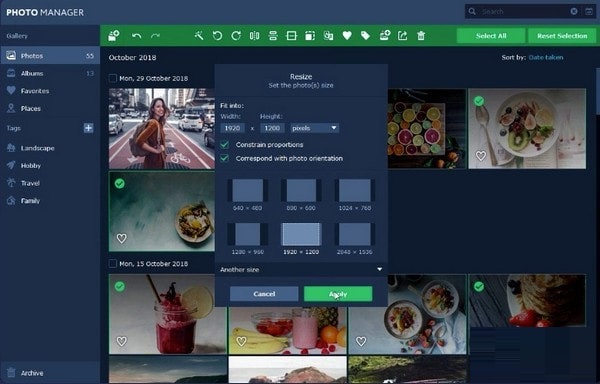Select the Family tag
Image resolution: width=600 pixels, height=384 pixels.
pyautogui.click(x=50, y=201)
